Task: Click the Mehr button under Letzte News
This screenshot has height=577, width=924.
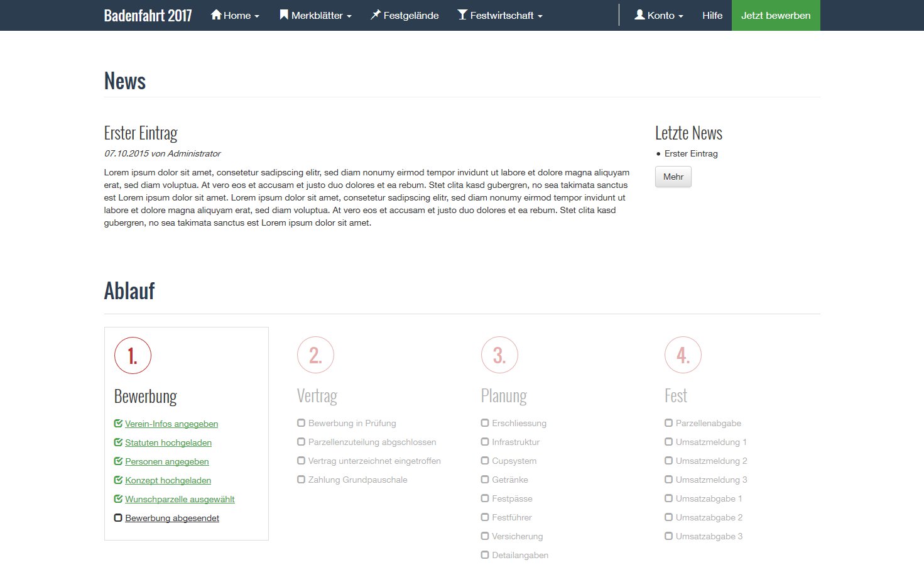Action: coord(673,177)
